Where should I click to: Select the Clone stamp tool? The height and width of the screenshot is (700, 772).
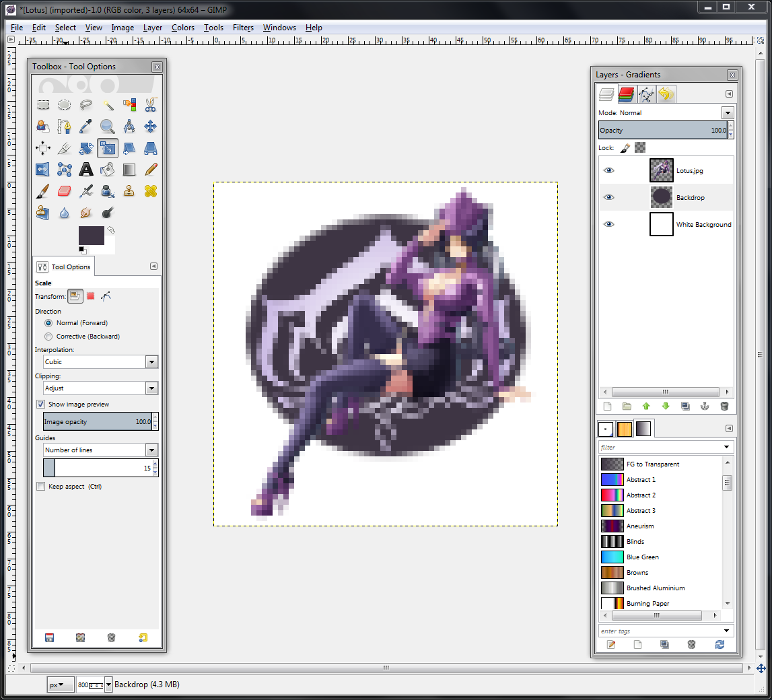[129, 192]
